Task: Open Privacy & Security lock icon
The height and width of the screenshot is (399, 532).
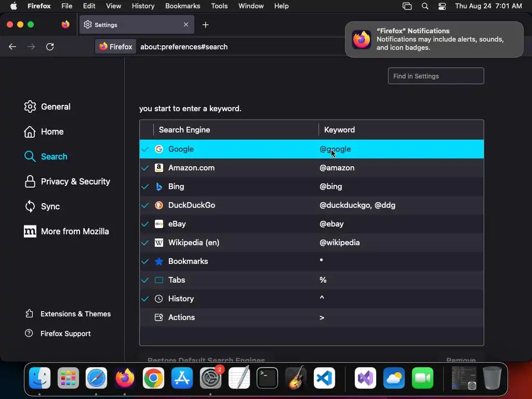Action: [30, 181]
